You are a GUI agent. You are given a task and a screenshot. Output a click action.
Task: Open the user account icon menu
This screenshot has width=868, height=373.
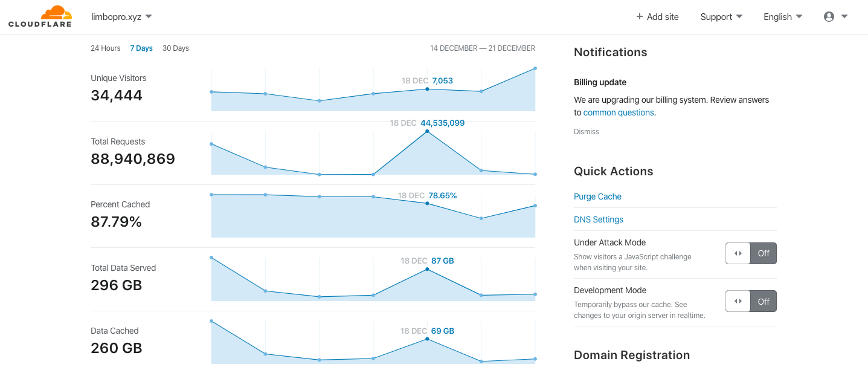(x=829, y=17)
